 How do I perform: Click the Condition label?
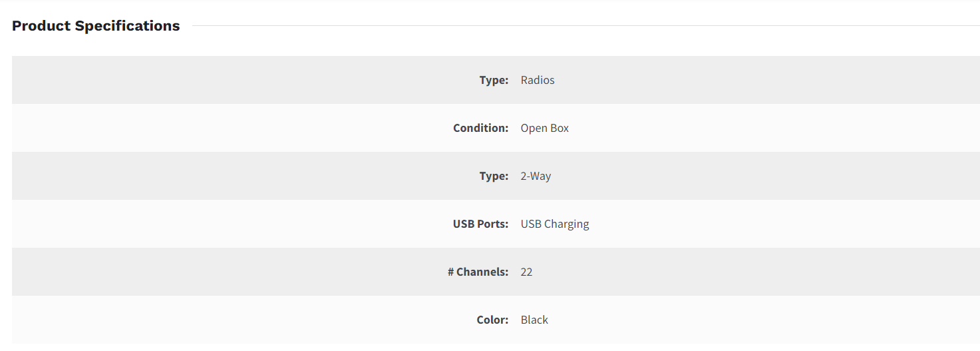481,128
